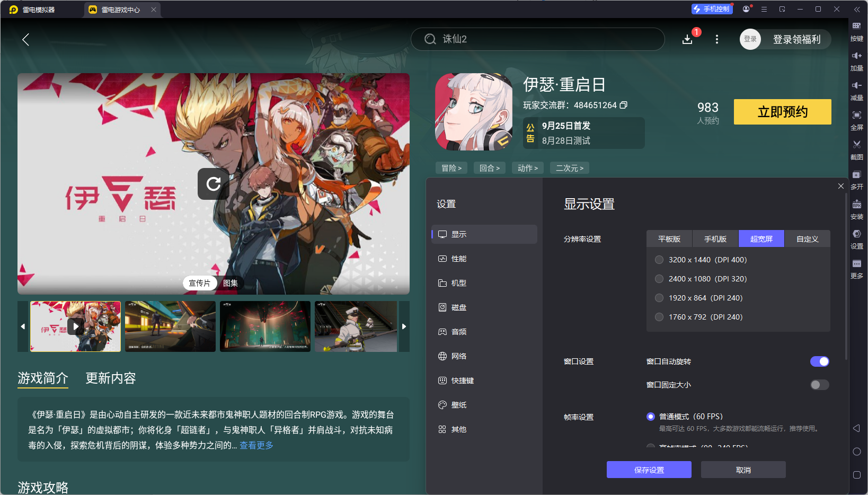Open 按键 keymapping in the sidebar

click(x=856, y=32)
